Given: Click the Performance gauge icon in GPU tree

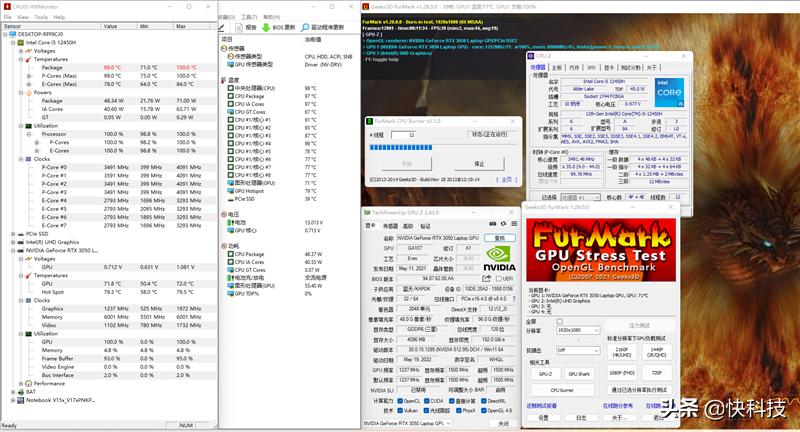Looking at the screenshot, I should coord(29,383).
